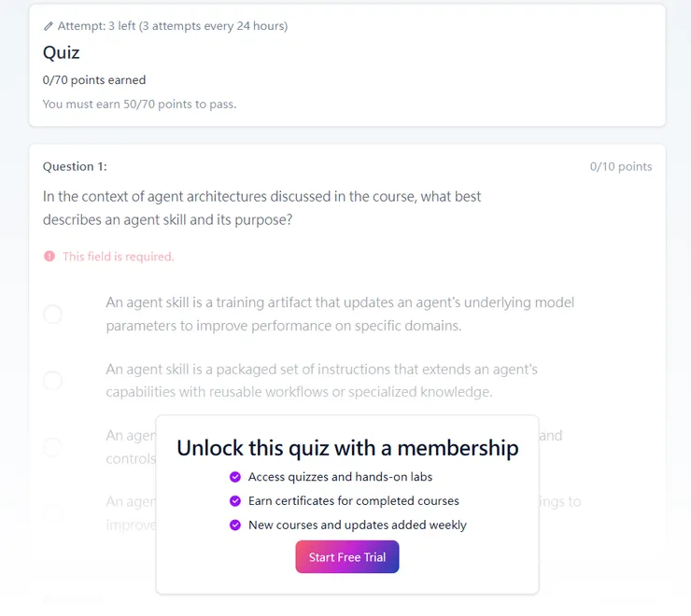This screenshot has width=691, height=616.
Task: Click the Quiz heading
Action: click(x=62, y=52)
